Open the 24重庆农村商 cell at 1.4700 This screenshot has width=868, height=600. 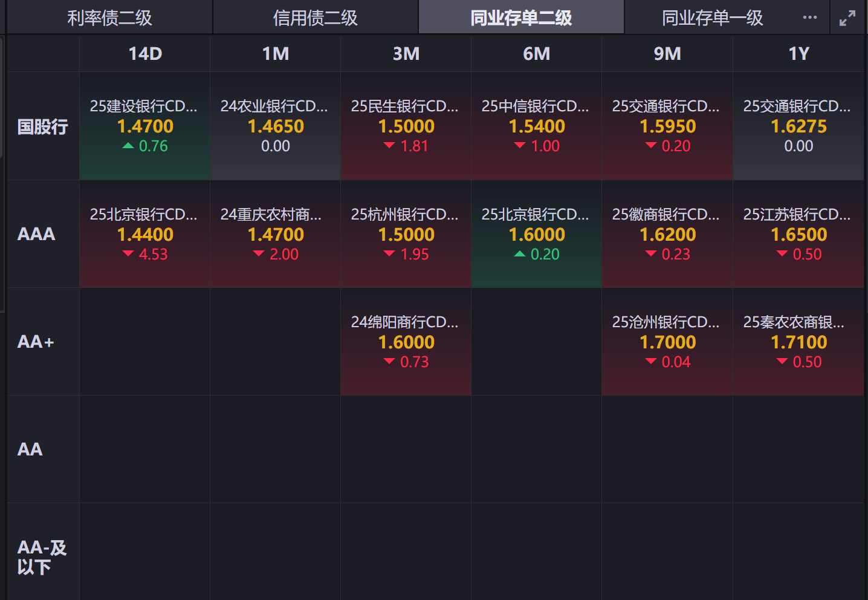276,234
